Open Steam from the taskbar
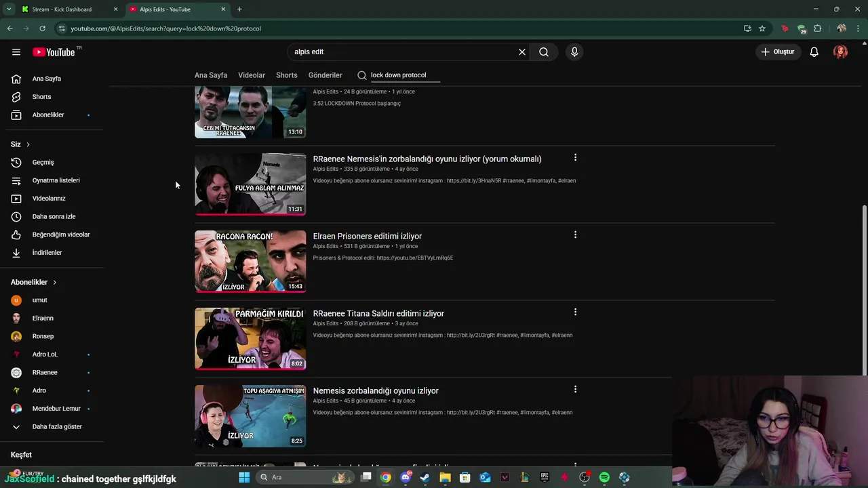868x488 pixels. 425,477
